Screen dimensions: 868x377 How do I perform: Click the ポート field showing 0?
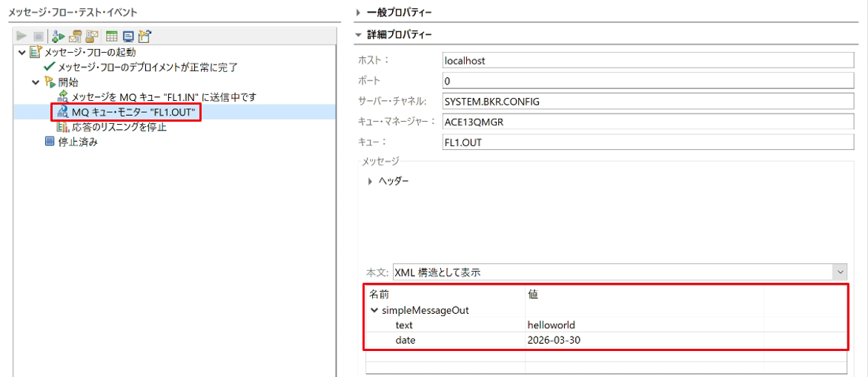(x=649, y=81)
